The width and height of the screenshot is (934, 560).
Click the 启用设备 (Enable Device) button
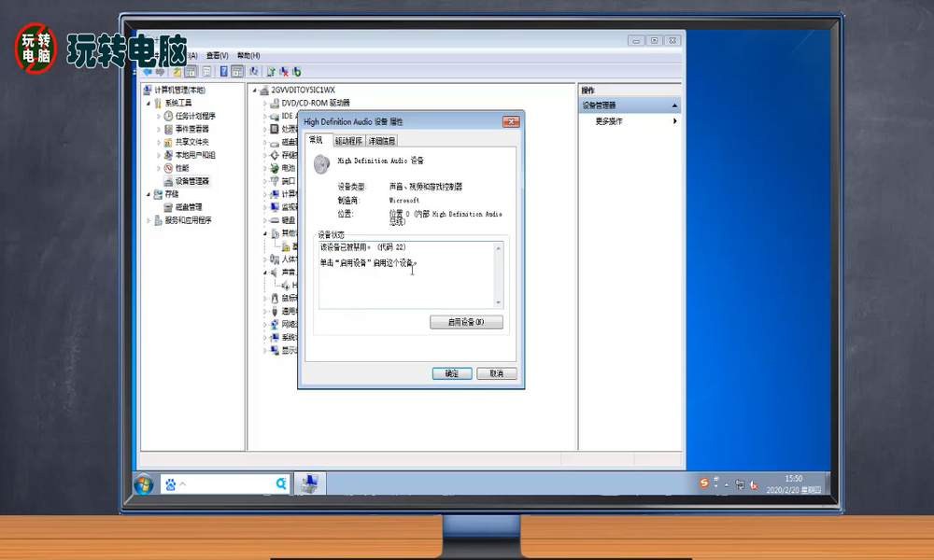(467, 320)
